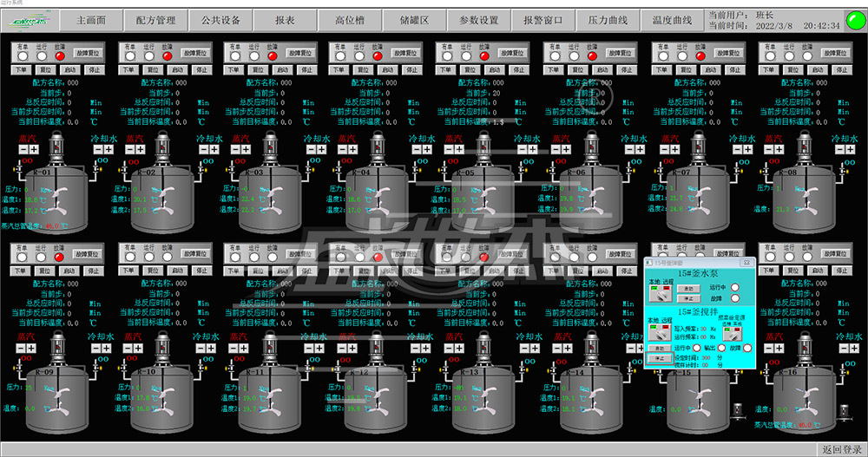Click the green status light at top right

click(853, 20)
